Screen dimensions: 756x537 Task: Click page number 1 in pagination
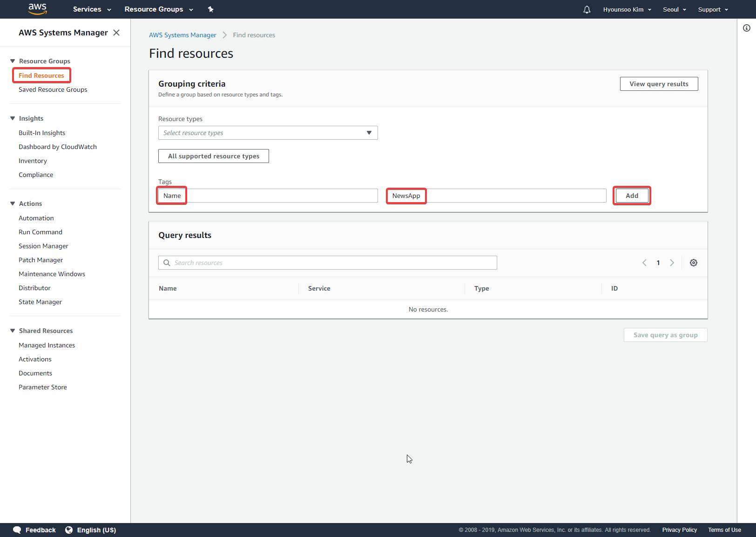[658, 263]
